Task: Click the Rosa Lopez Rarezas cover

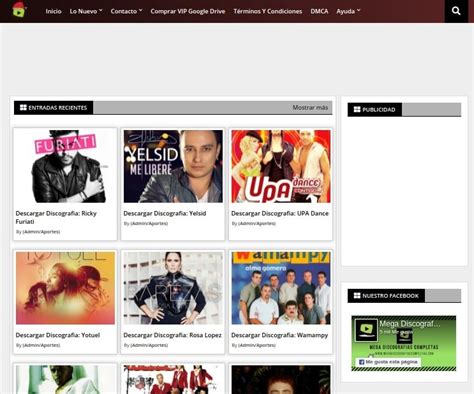Action: tap(173, 288)
